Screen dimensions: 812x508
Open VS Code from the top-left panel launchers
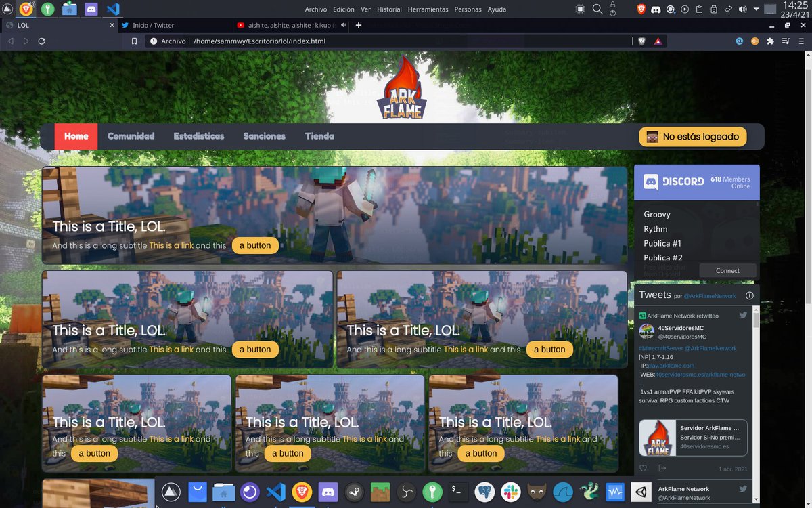point(113,9)
